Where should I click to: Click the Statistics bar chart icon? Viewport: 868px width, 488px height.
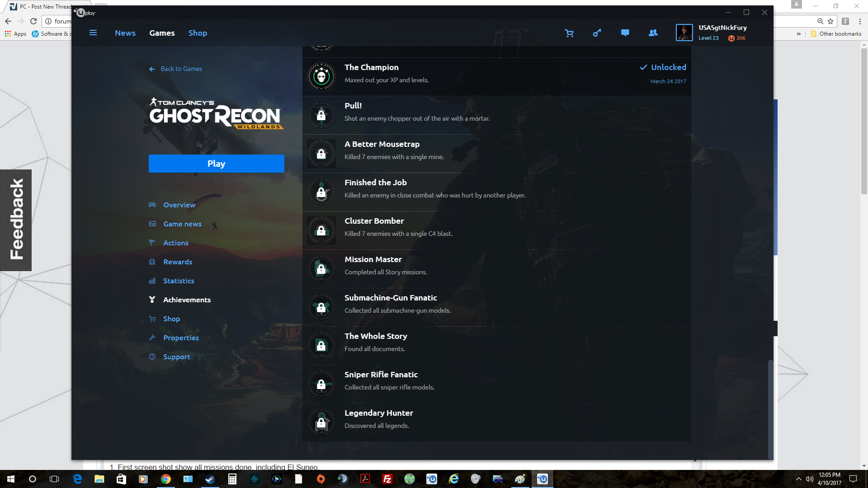(152, 281)
